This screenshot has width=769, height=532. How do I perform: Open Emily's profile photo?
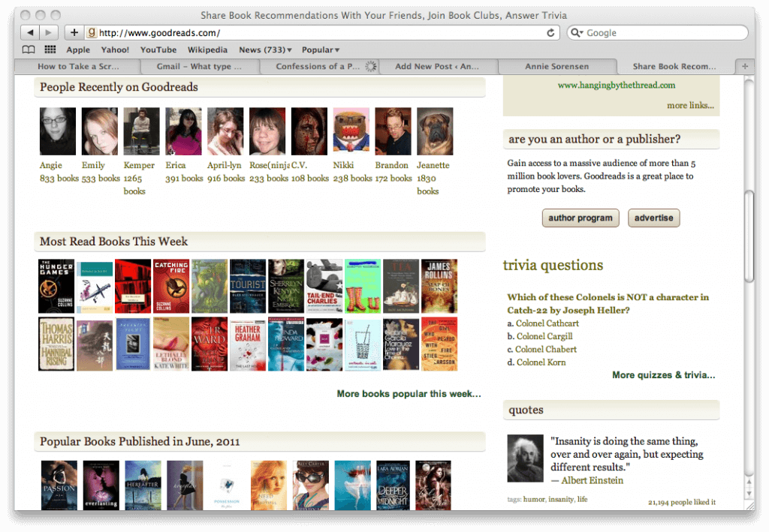click(x=100, y=131)
